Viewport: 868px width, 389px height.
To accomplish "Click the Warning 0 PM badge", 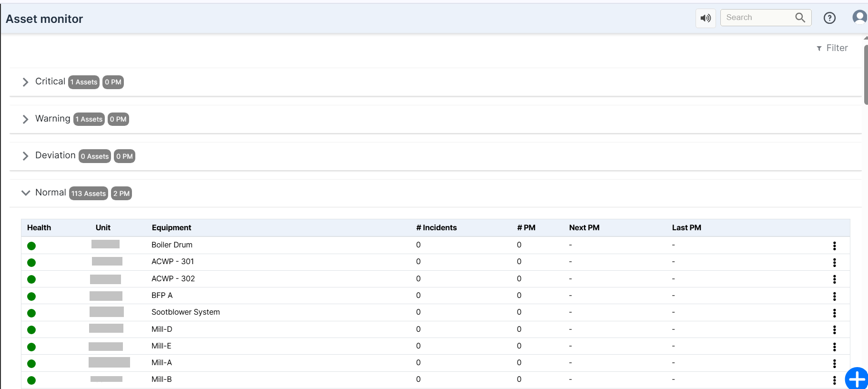I will tap(118, 119).
